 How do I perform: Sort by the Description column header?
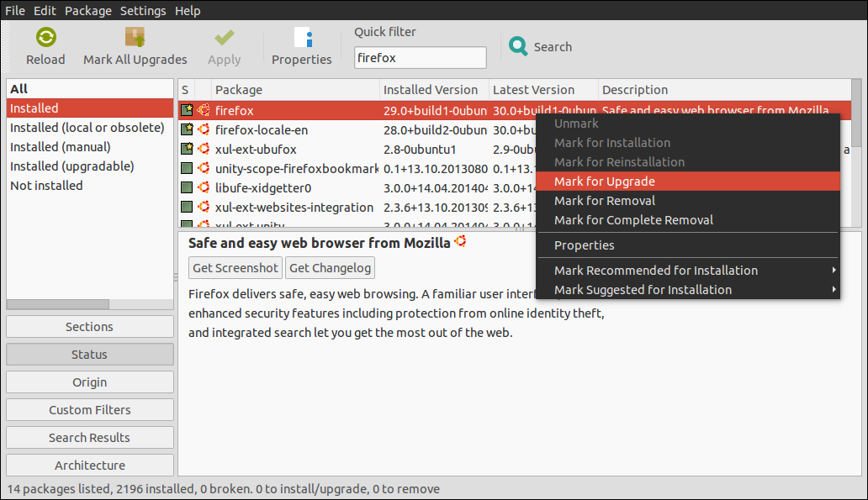725,90
